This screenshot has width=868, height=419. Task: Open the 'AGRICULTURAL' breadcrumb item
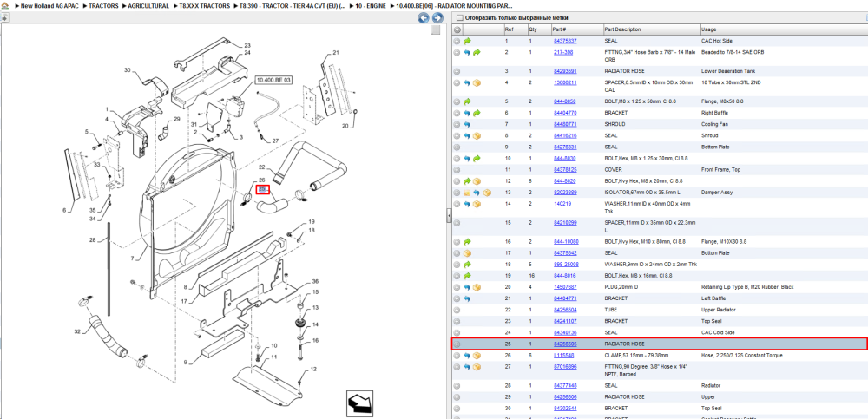(x=148, y=5)
